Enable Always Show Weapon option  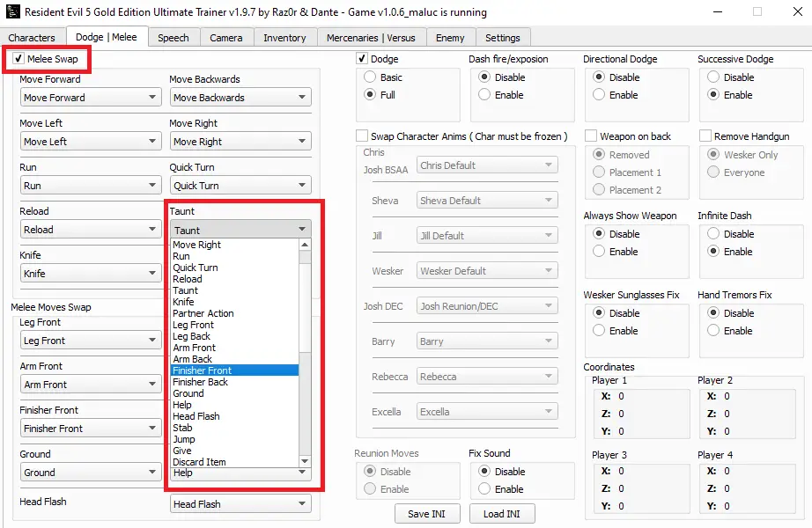pos(599,252)
